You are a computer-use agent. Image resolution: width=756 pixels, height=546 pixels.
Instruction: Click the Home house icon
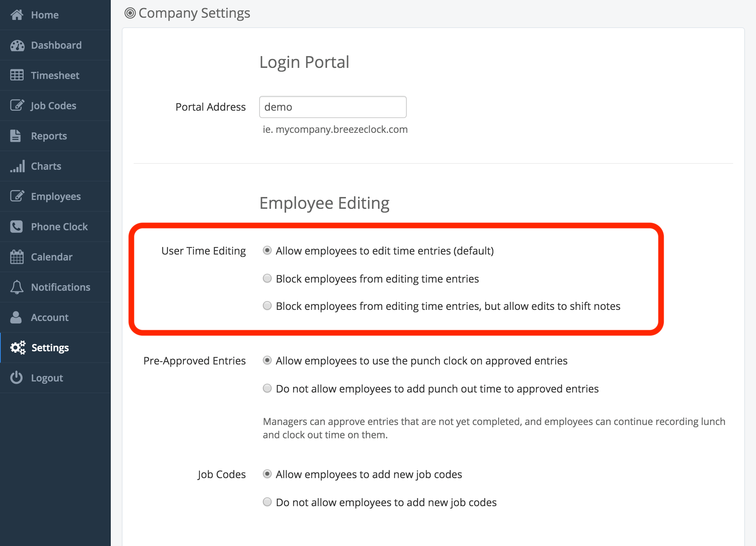[17, 15]
